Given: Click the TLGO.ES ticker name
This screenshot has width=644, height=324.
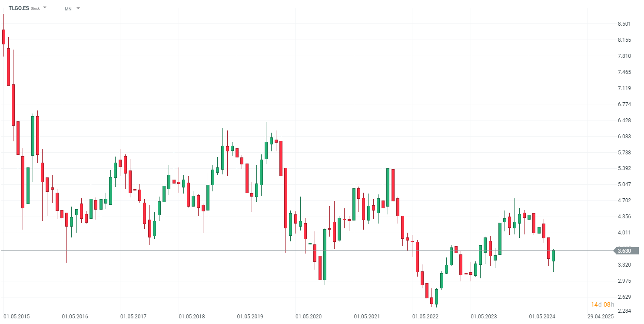Looking at the screenshot, I should tap(19, 8).
